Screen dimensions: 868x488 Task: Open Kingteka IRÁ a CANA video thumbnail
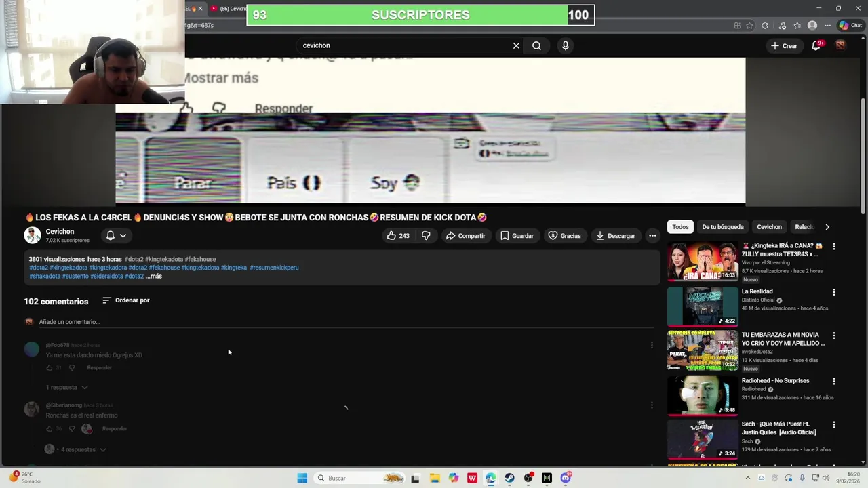(x=703, y=262)
